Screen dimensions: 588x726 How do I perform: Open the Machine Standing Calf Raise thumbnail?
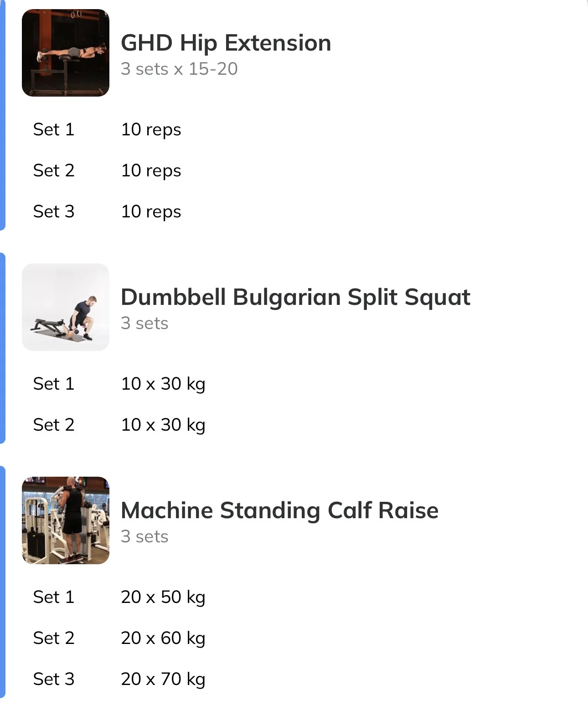pyautogui.click(x=66, y=520)
